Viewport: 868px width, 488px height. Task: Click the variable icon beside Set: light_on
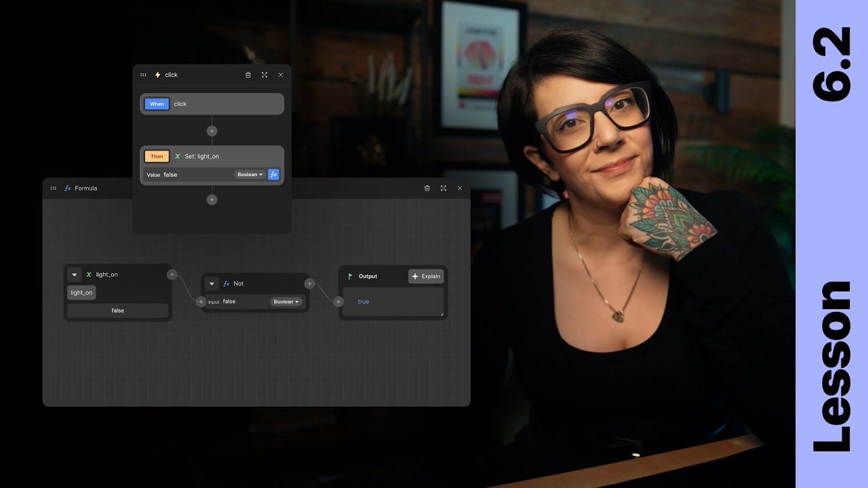178,157
